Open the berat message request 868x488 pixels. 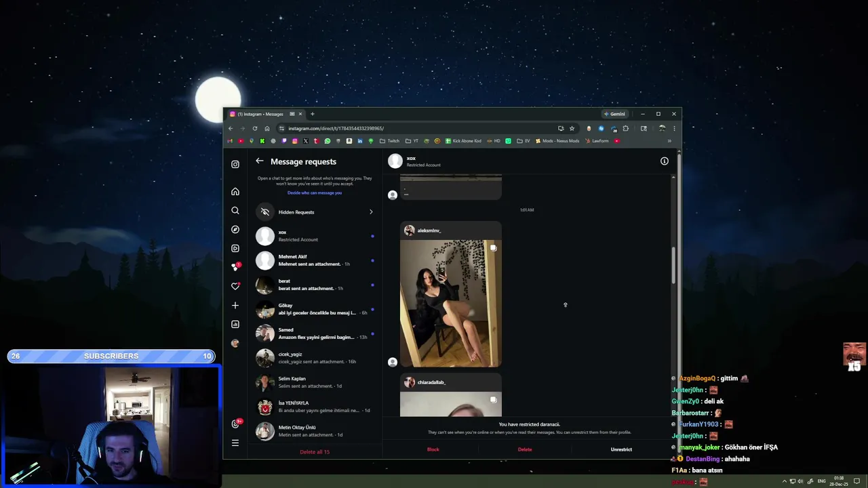[x=315, y=285]
